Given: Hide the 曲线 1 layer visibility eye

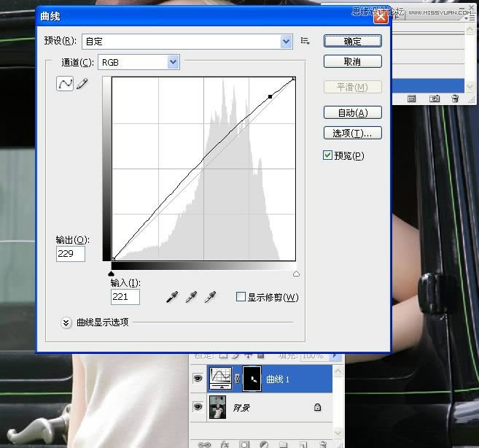Looking at the screenshot, I should (x=198, y=379).
